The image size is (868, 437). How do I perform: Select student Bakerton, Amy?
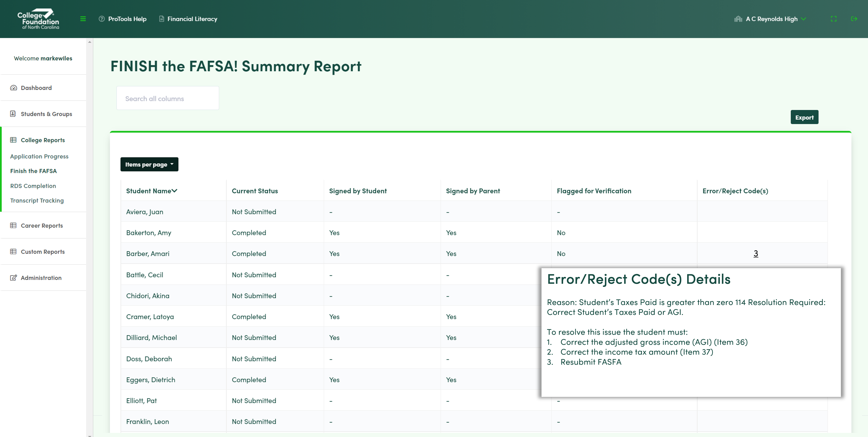149,233
